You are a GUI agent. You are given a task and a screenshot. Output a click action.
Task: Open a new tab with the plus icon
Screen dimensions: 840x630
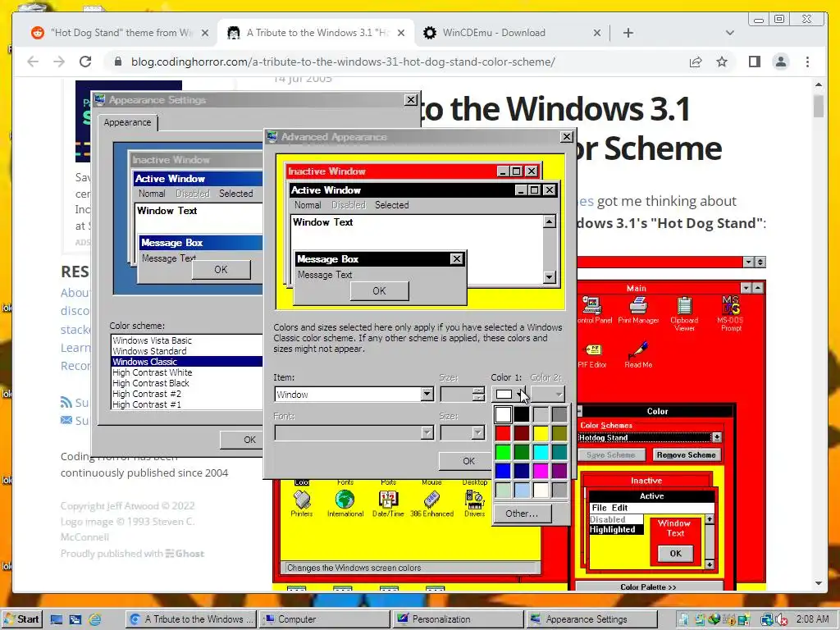(628, 33)
